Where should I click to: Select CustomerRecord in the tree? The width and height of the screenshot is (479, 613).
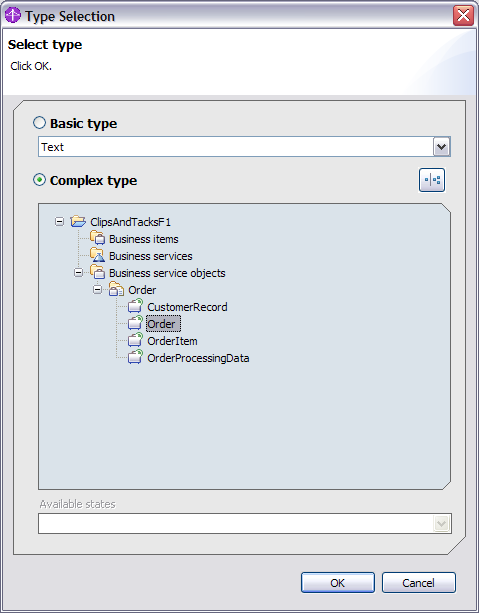click(187, 307)
